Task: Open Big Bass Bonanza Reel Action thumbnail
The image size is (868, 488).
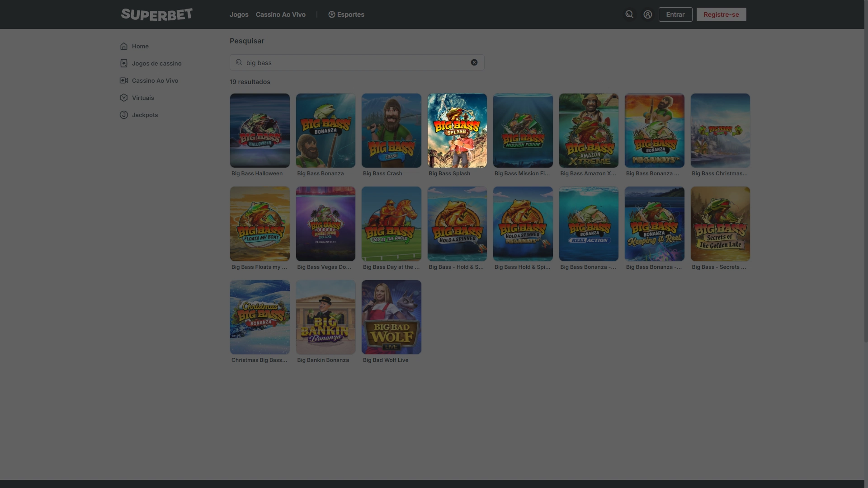Action: 589,224
